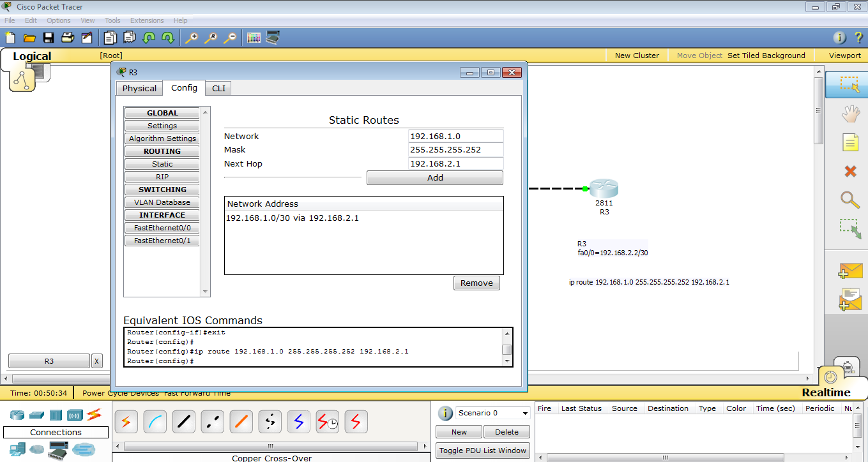868x462 pixels.
Task: Open the Extensions menu
Action: click(x=146, y=20)
